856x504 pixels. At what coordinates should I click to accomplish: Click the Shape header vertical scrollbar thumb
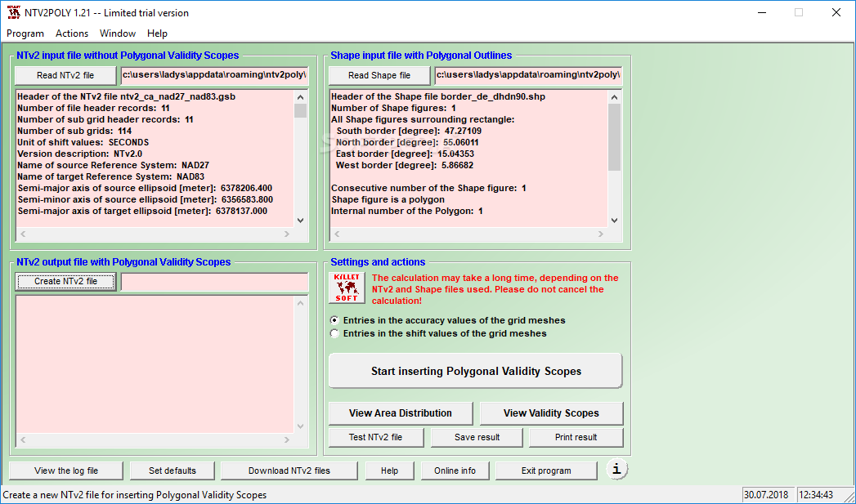(x=614, y=137)
